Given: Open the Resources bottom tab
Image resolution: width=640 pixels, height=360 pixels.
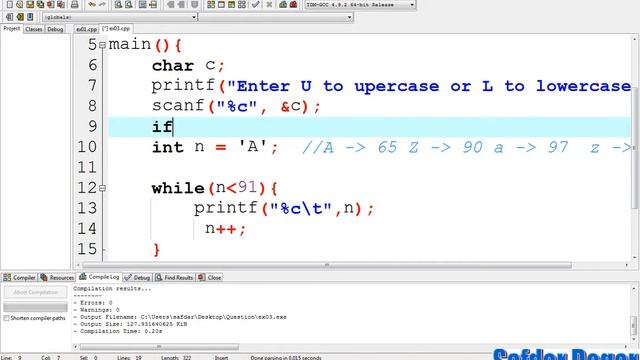Looking at the screenshot, I should (57, 278).
